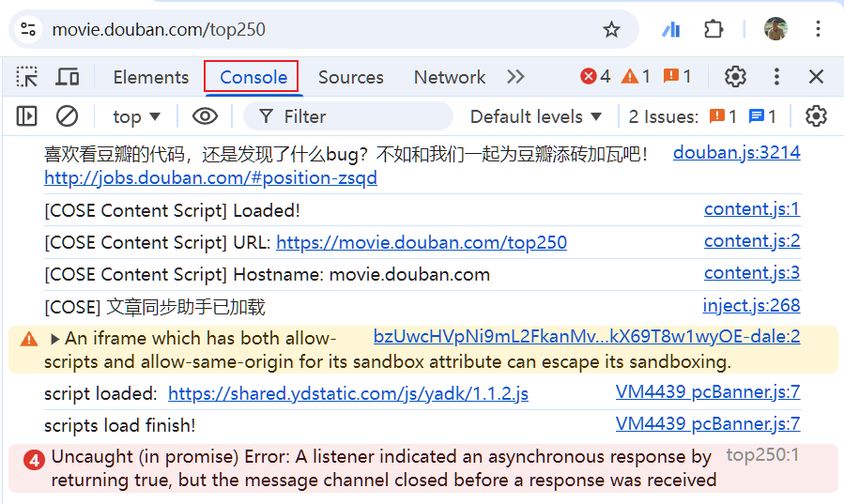The image size is (844, 504).
Task: Open the douban.js:3214 source link
Action: point(736,152)
